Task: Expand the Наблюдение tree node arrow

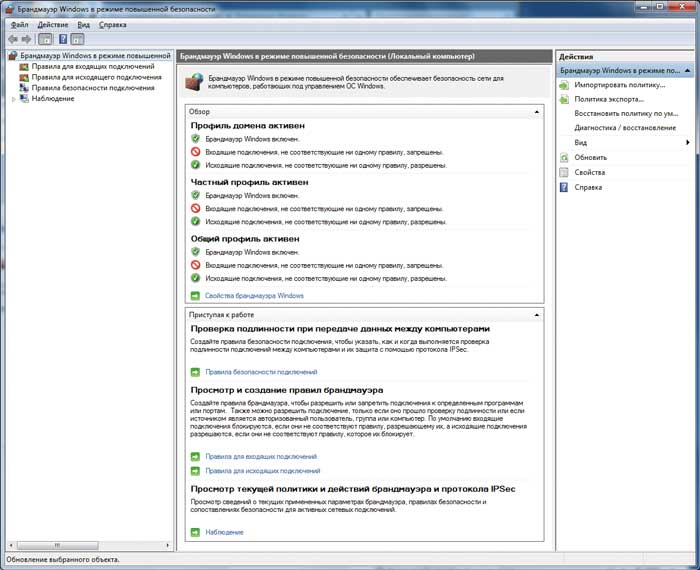Action: (14, 99)
